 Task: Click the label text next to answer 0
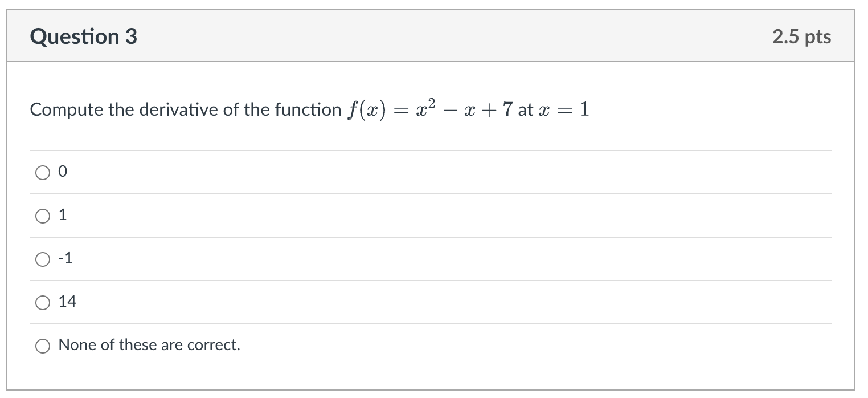coord(63,172)
